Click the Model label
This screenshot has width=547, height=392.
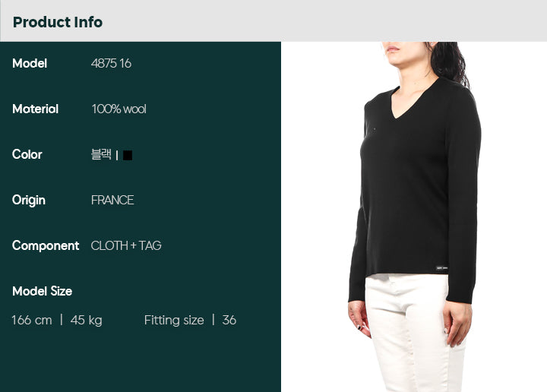pos(30,64)
